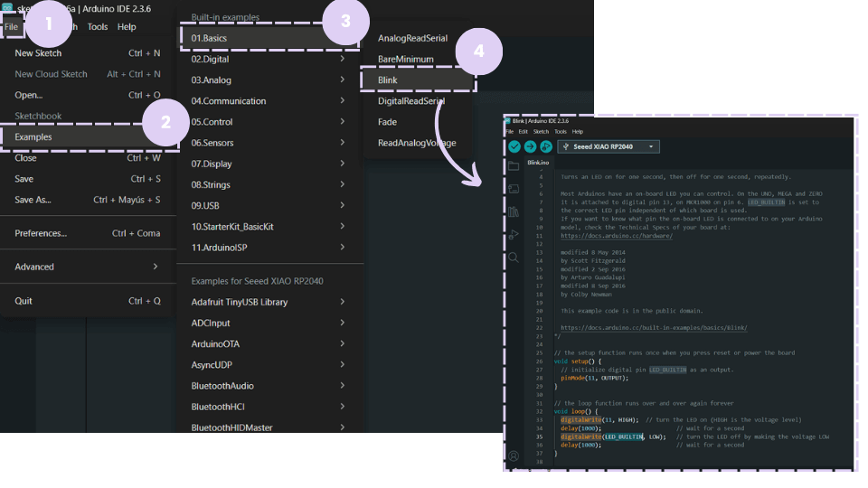This screenshot has width=868, height=488.
Task: Open the Debug panel in sidebar
Action: [514, 235]
